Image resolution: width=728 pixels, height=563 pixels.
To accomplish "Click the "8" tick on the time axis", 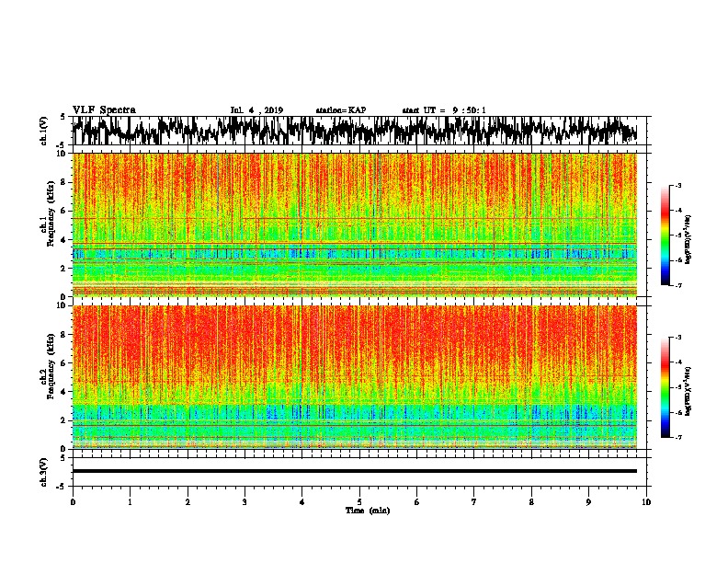I will click(531, 502).
